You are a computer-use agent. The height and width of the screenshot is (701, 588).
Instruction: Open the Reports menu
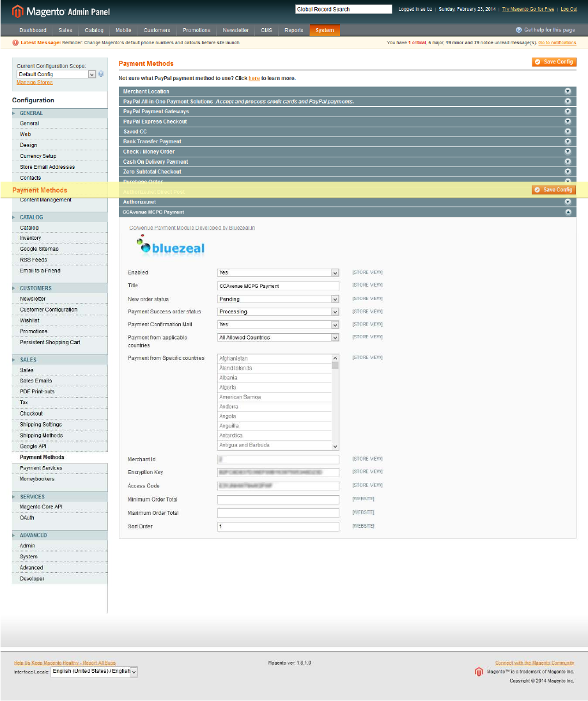[293, 30]
